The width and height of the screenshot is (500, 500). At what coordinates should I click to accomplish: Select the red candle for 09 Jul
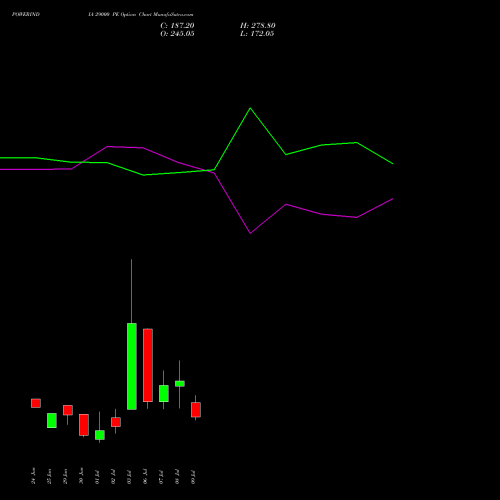[x=196, y=410]
